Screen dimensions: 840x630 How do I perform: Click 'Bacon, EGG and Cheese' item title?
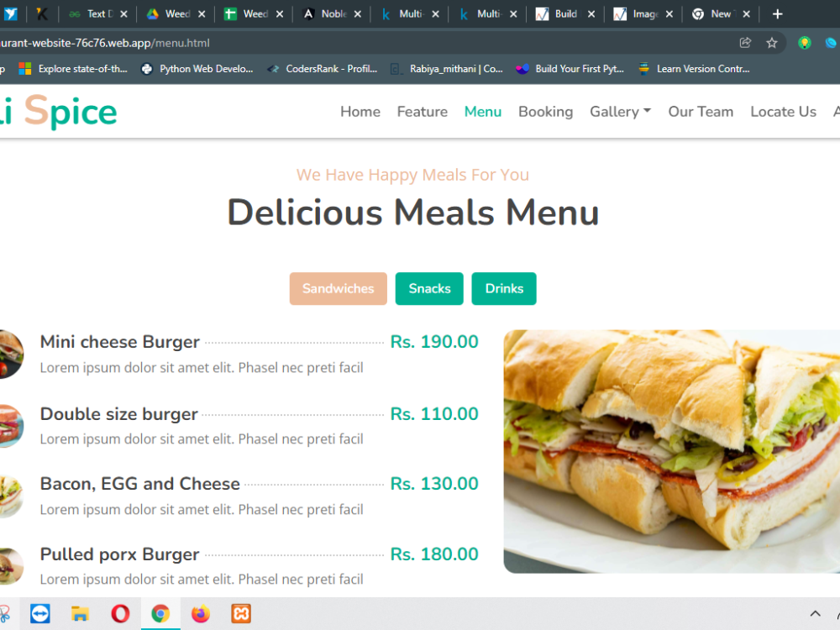[139, 484]
